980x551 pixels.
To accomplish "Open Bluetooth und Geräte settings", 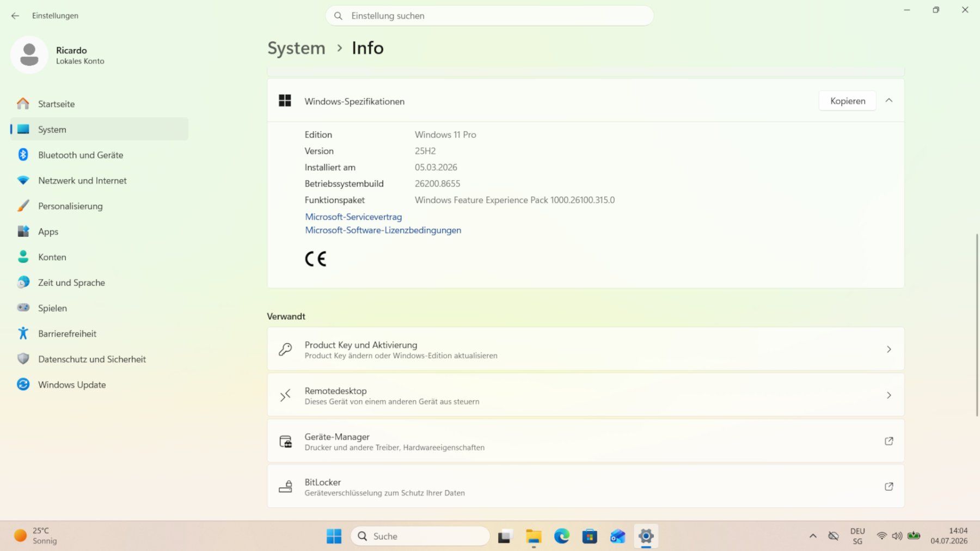I will [99, 155].
